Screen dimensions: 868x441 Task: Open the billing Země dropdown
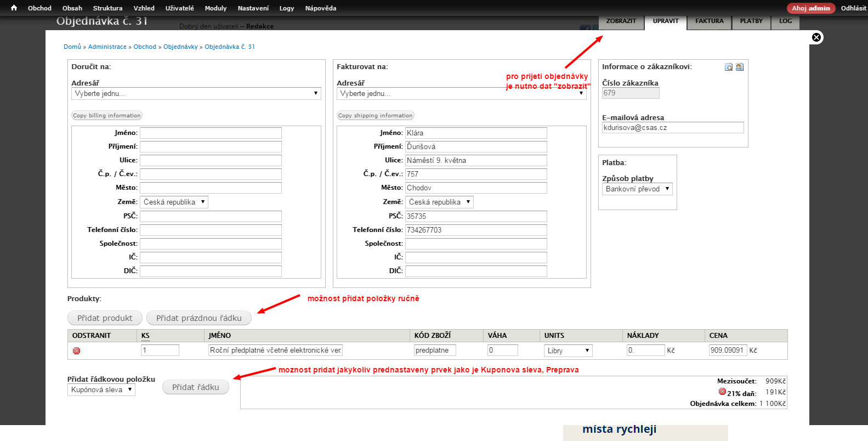pos(439,202)
